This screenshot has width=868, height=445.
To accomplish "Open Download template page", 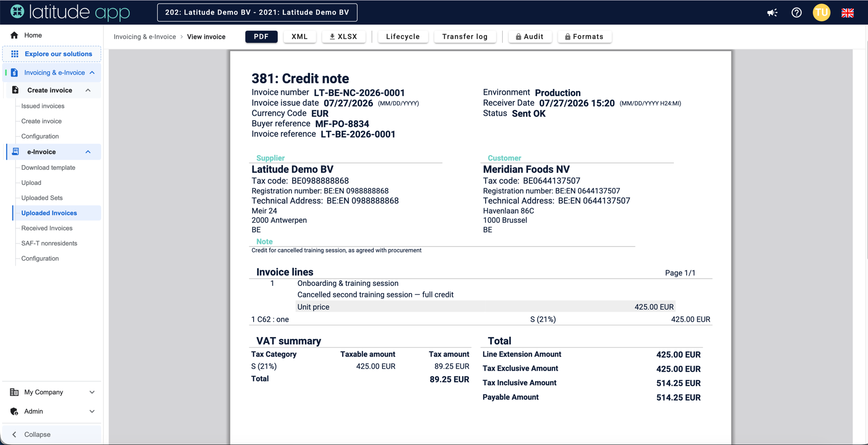I will pyautogui.click(x=48, y=168).
